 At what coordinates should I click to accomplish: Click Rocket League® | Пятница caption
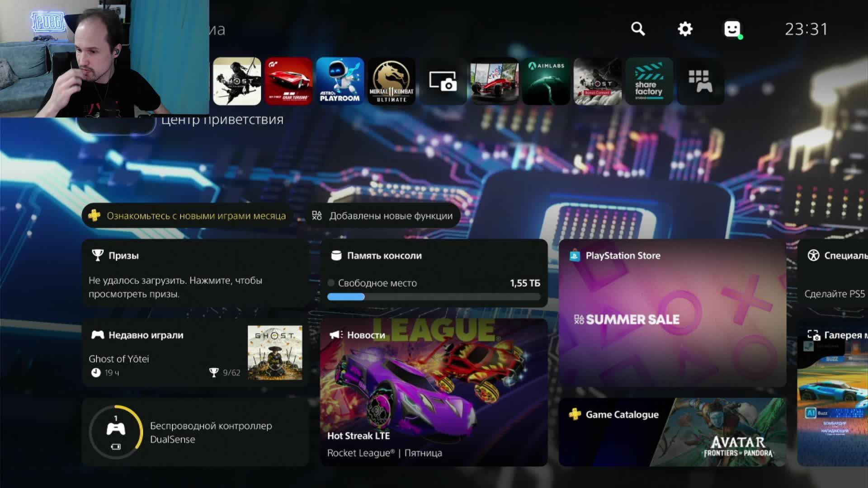click(385, 453)
